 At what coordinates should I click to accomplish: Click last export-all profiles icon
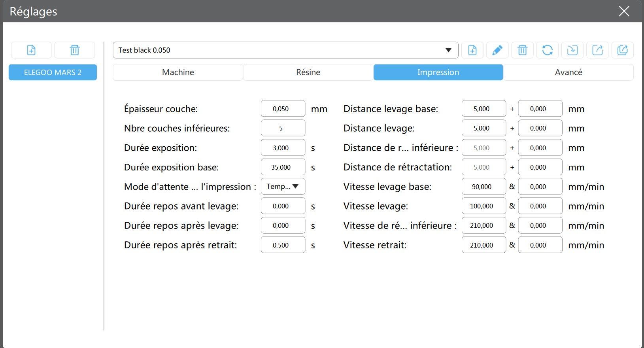point(623,50)
